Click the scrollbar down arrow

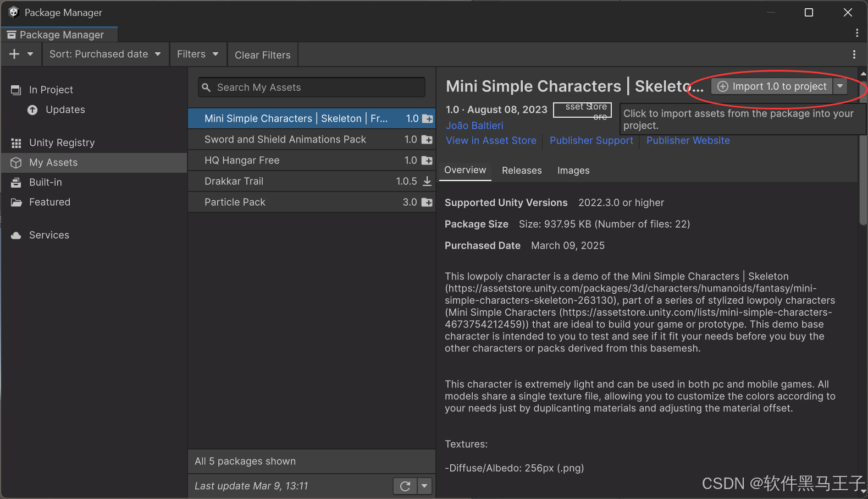click(x=863, y=491)
